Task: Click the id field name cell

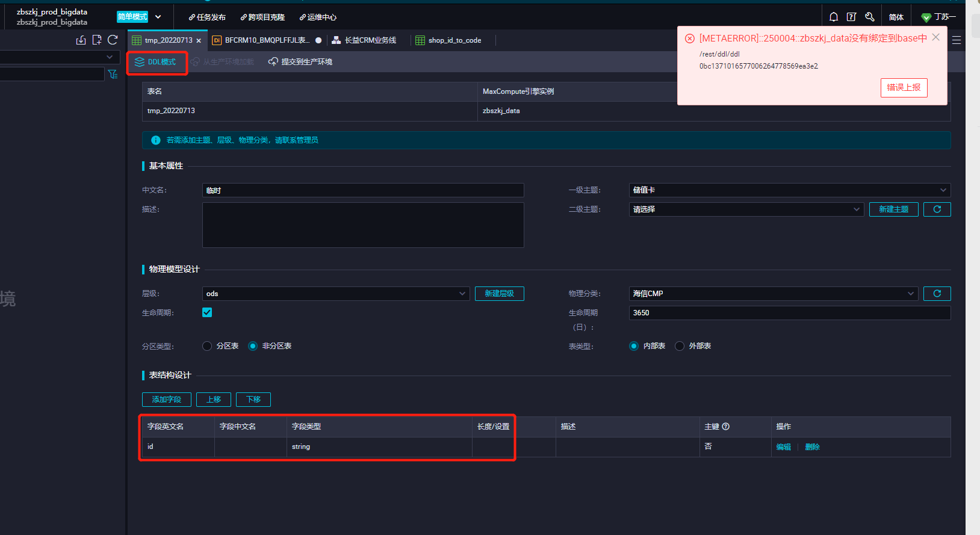Action: (x=178, y=447)
